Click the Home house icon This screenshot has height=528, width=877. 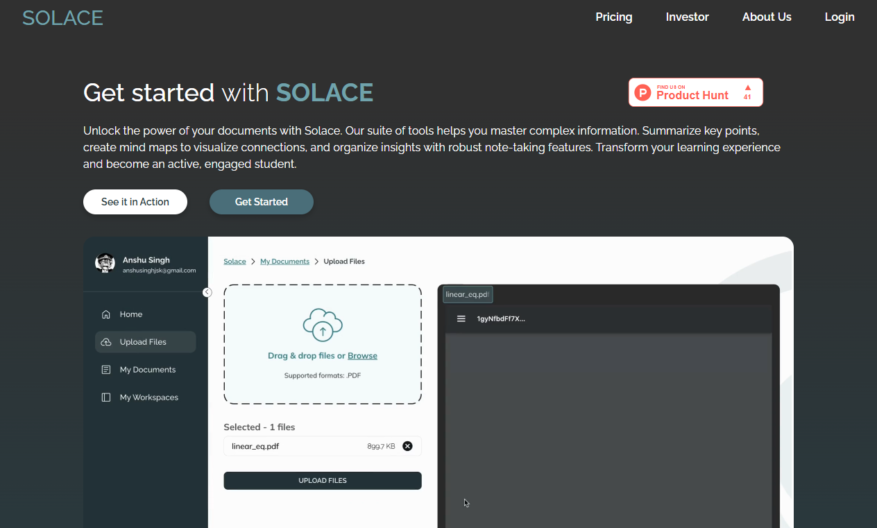tap(106, 314)
